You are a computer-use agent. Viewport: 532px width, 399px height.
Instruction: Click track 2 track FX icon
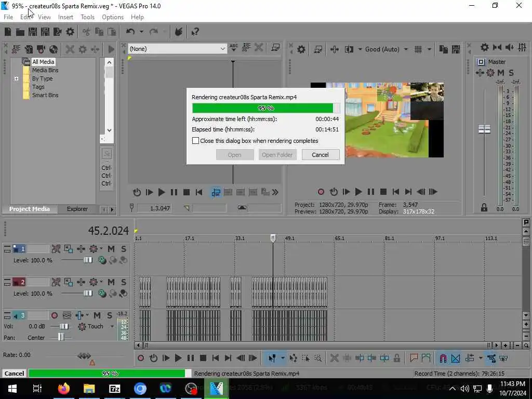(x=94, y=282)
